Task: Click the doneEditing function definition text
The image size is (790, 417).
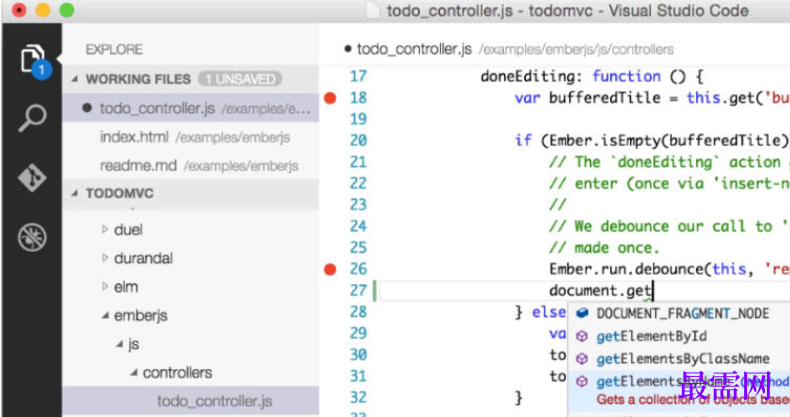Action: pos(591,77)
